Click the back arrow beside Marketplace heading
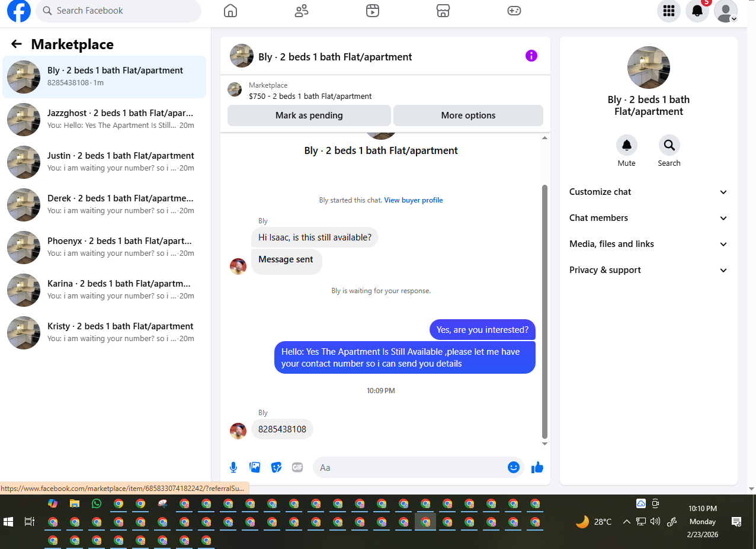Image resolution: width=756 pixels, height=549 pixels. coord(17,44)
